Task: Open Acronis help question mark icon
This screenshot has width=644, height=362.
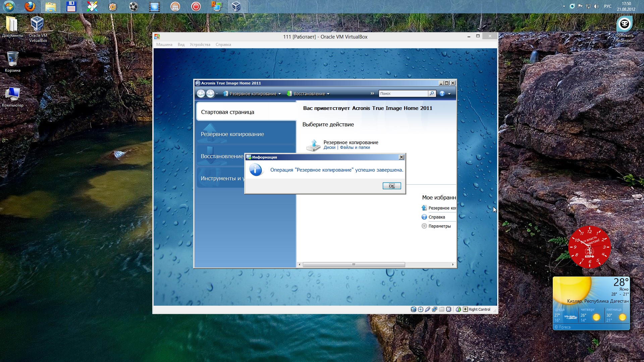Action: tap(442, 94)
